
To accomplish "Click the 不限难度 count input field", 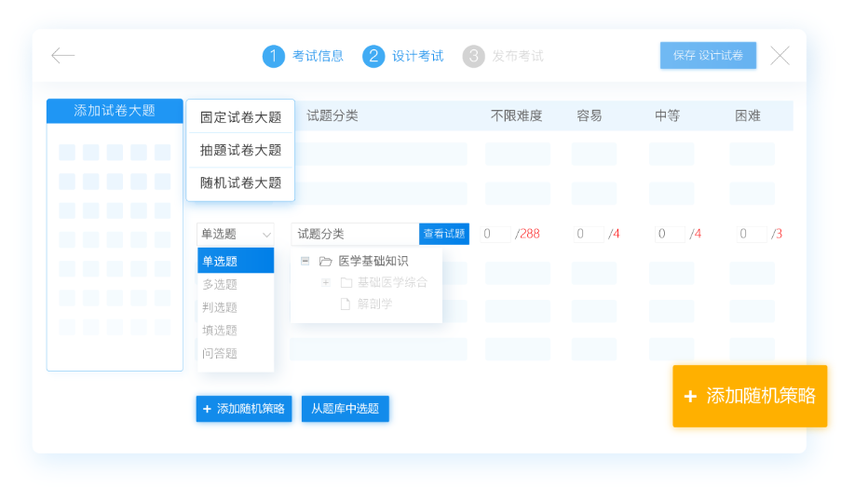I will tap(496, 234).
